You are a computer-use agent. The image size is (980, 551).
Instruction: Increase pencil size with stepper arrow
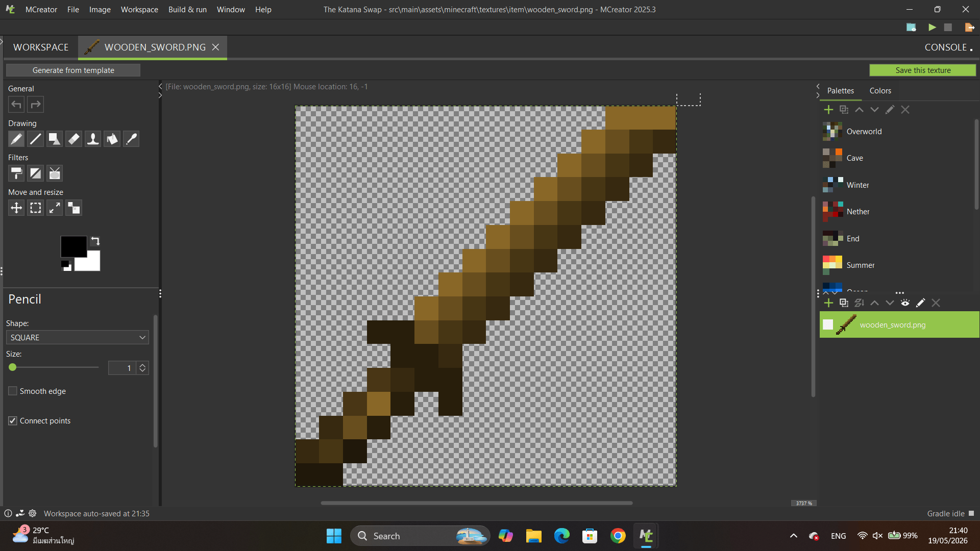tap(143, 365)
